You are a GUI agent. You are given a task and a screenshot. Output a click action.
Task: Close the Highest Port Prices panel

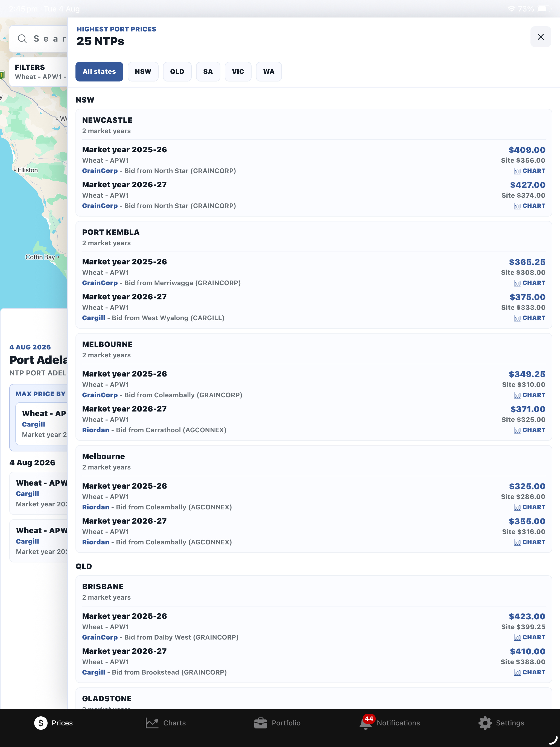pos(540,37)
